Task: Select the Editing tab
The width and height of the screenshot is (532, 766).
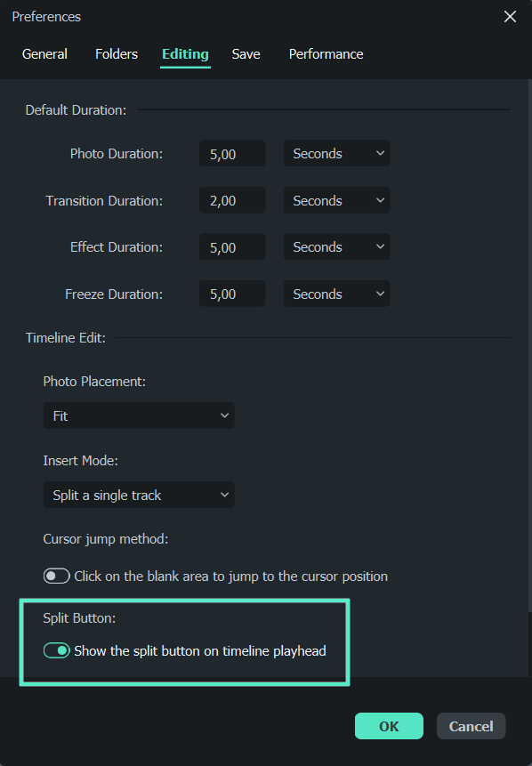Action: [x=185, y=53]
